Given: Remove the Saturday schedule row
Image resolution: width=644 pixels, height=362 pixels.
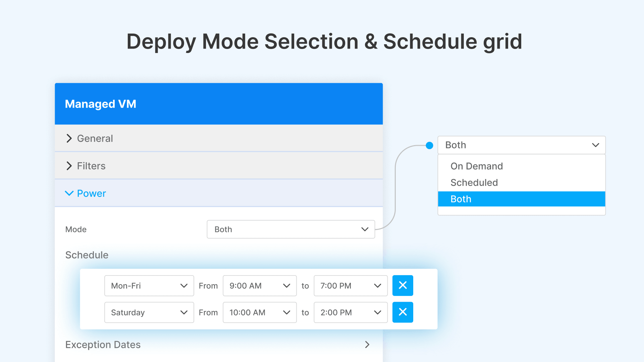Looking at the screenshot, I should coord(402,312).
